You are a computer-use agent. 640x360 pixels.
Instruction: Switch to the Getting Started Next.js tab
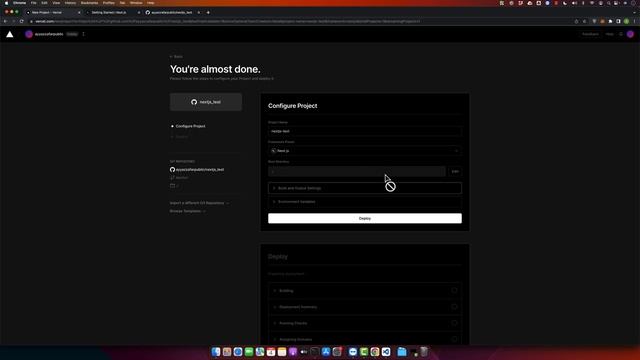pos(112,13)
